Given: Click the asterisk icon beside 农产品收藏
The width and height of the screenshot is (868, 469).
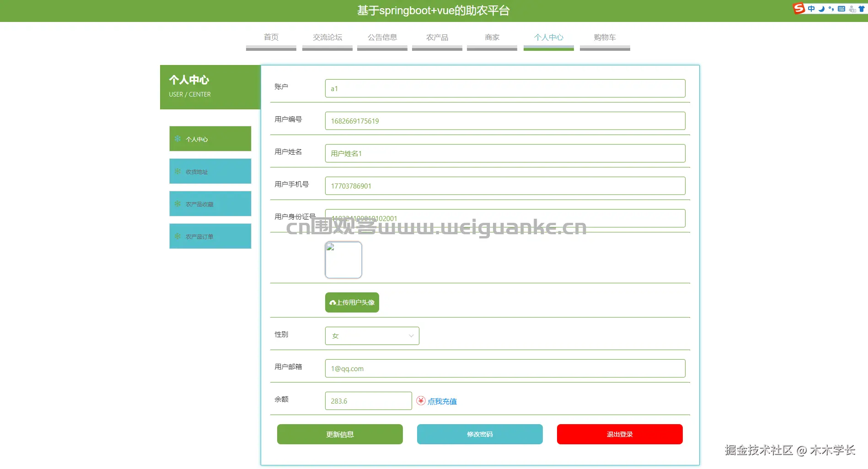Looking at the screenshot, I should point(177,204).
